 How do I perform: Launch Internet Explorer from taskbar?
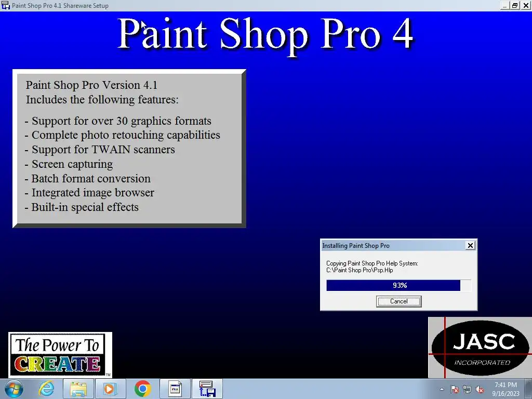pos(46,389)
